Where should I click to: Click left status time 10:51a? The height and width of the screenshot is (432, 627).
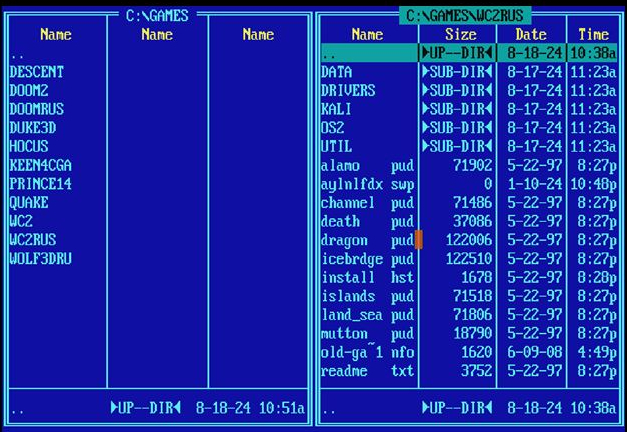[x=282, y=408]
